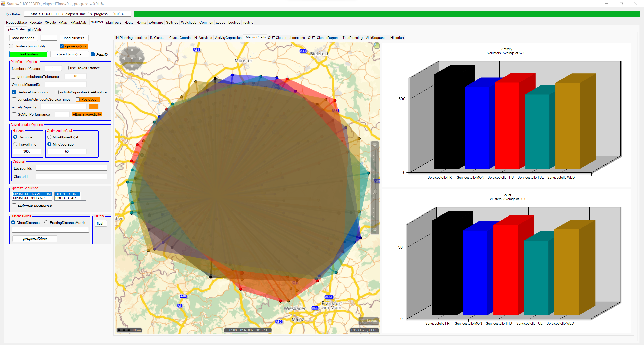Click the map zoom-out minus icon
This screenshot has width=644, height=345.
(375, 230)
